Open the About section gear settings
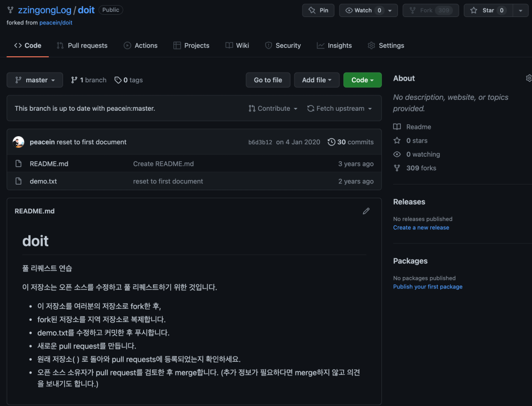This screenshot has width=532, height=406. [529, 78]
